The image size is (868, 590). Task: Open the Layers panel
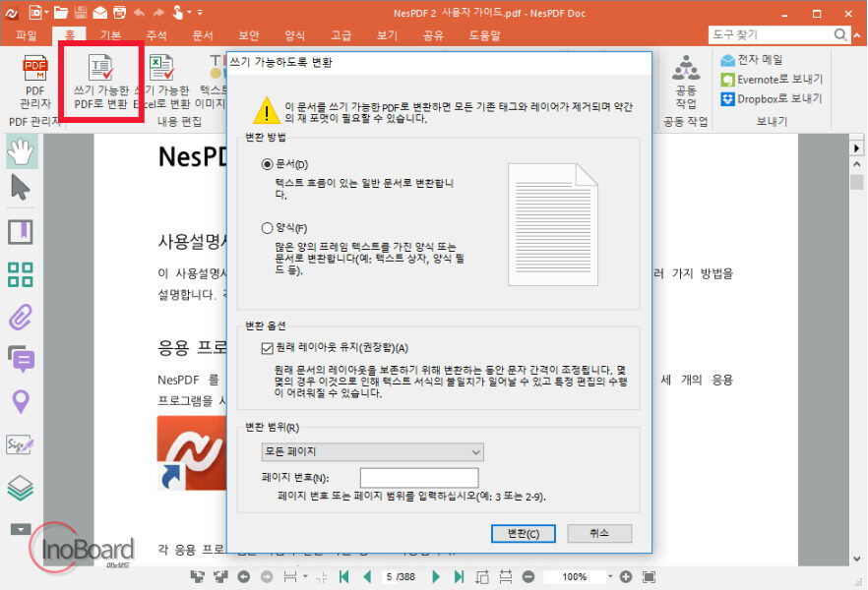coord(21,488)
